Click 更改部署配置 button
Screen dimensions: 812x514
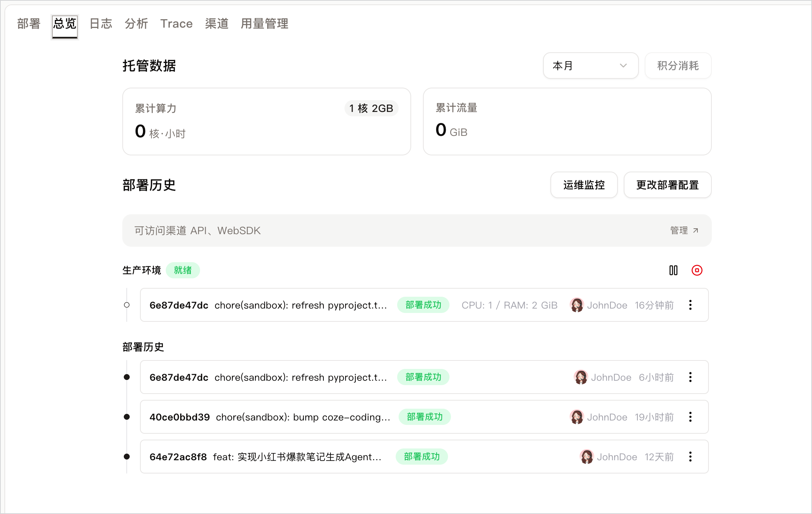(x=667, y=185)
